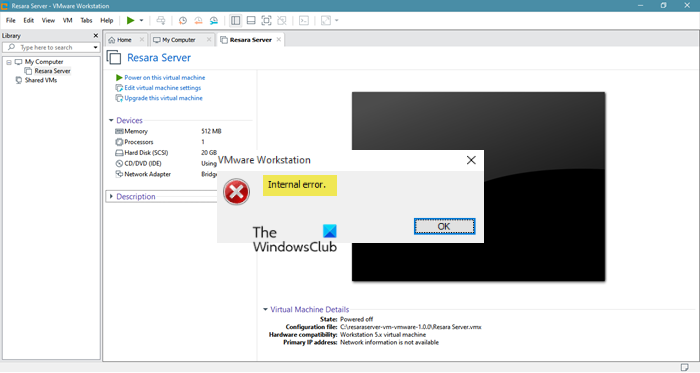The height and width of the screenshot is (373, 700).
Task: Revert to snapshot toolbar icon
Action: pyautogui.click(x=198, y=21)
